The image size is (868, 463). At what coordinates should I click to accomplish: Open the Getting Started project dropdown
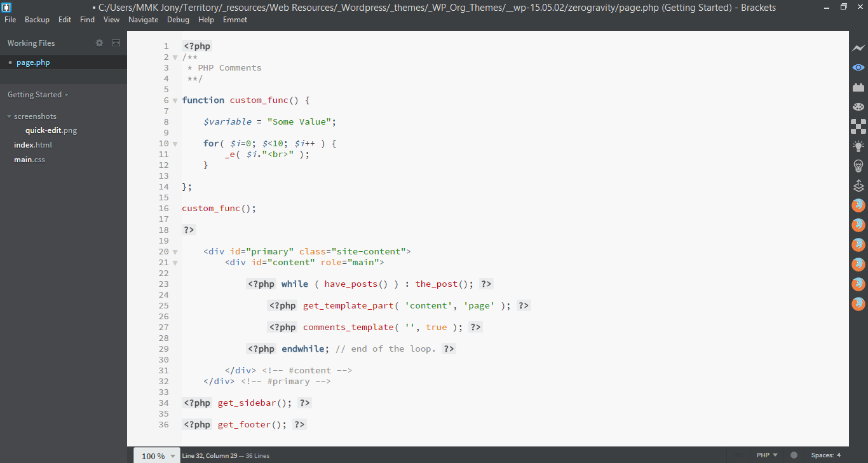point(37,95)
